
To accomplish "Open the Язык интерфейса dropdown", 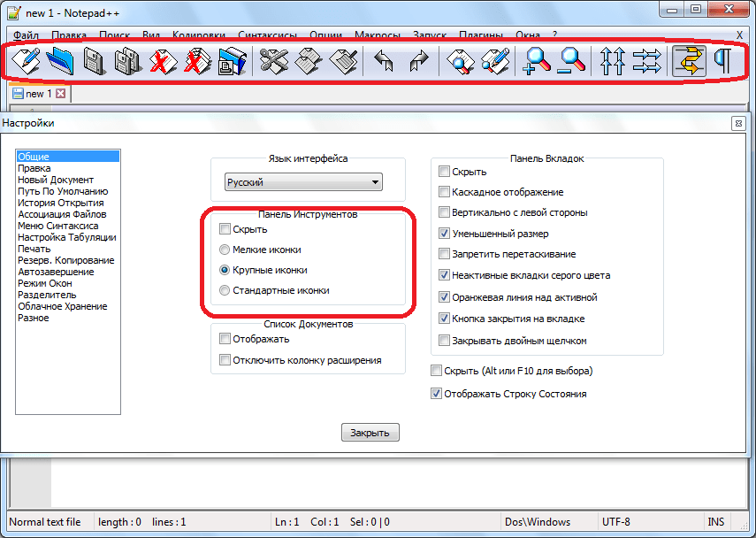I will point(303,182).
